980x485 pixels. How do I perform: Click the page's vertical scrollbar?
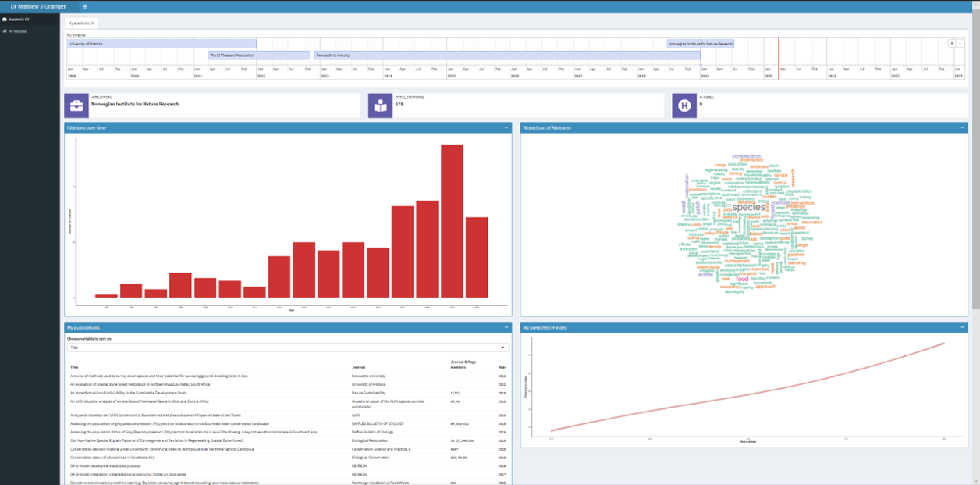[x=975, y=156]
